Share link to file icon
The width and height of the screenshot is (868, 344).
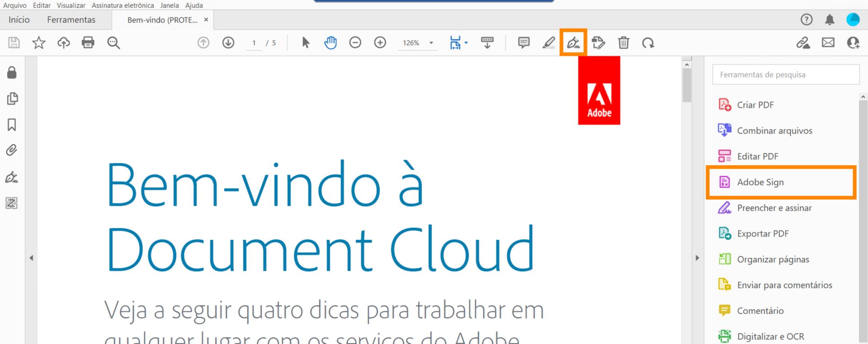(x=803, y=43)
